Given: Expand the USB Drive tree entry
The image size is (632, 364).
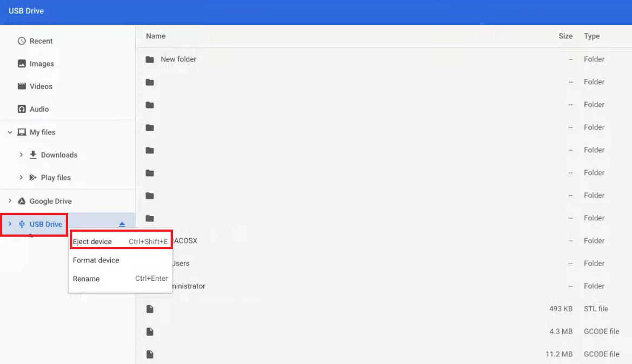Looking at the screenshot, I should pyautogui.click(x=9, y=224).
